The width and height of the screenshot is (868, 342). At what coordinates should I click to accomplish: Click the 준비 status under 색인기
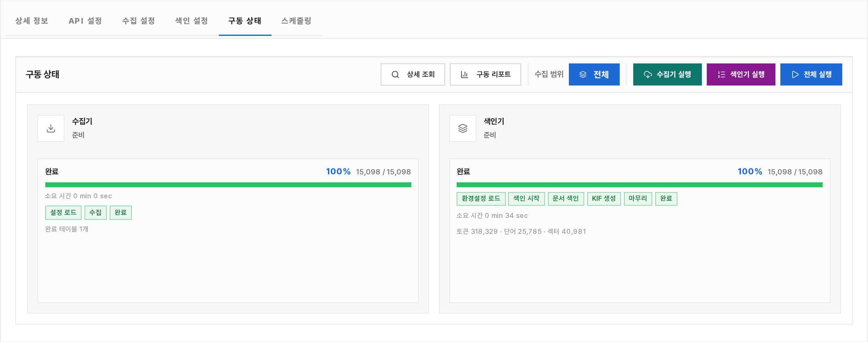point(490,135)
